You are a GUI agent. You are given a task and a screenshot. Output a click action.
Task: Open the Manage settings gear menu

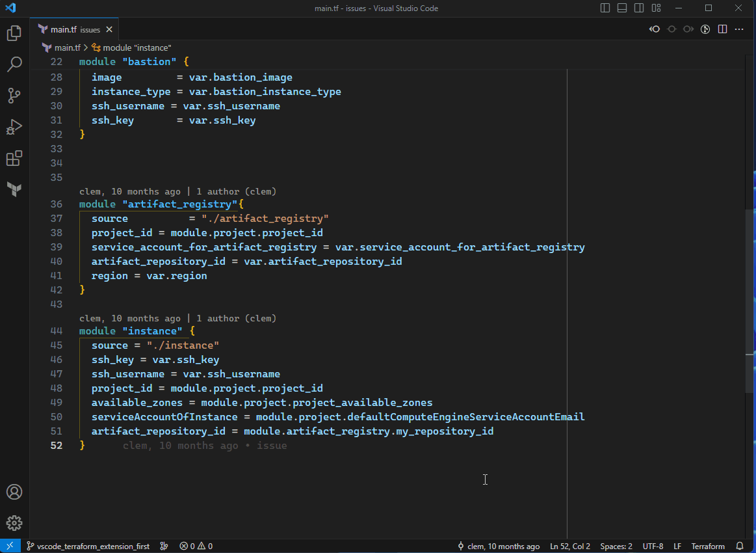pos(14,522)
